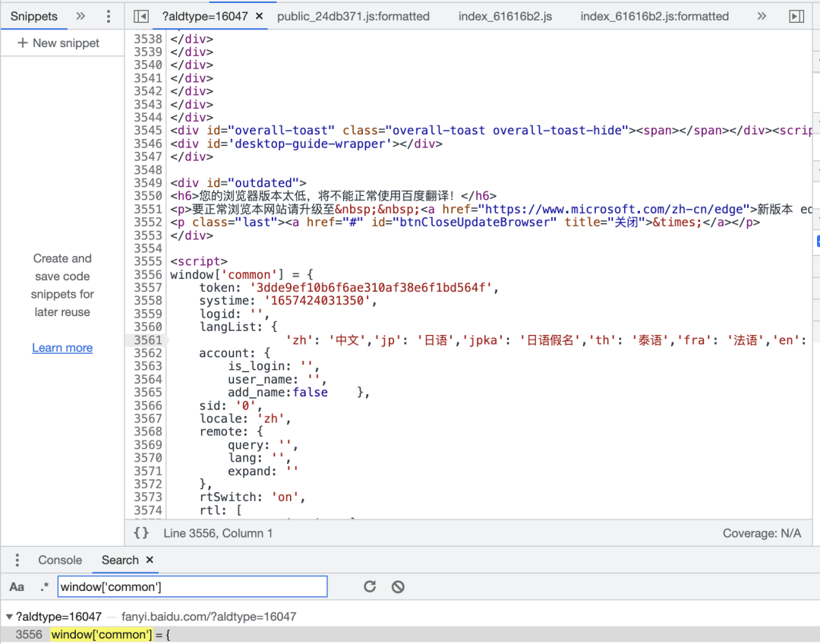Open the Snippets pane three-dot menu
Viewport: 820px width, 644px height.
click(x=109, y=16)
